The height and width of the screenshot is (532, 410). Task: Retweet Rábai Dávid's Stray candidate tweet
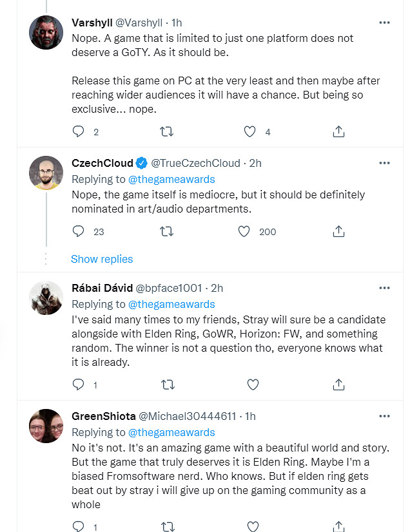(x=166, y=385)
